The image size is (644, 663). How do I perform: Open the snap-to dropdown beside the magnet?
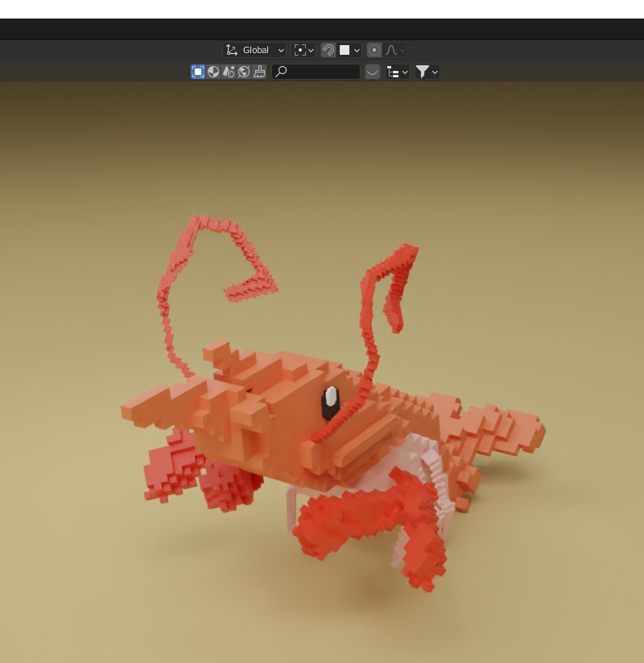pyautogui.click(x=356, y=50)
